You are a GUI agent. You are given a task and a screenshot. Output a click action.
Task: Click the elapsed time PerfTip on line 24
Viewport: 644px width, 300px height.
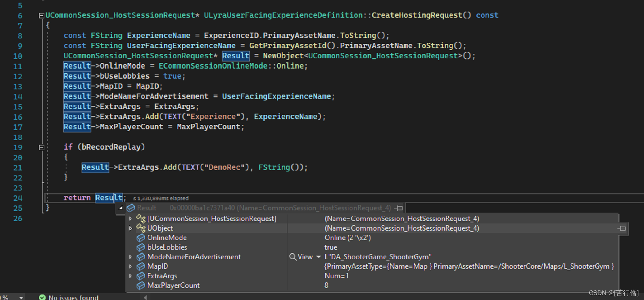click(161, 198)
